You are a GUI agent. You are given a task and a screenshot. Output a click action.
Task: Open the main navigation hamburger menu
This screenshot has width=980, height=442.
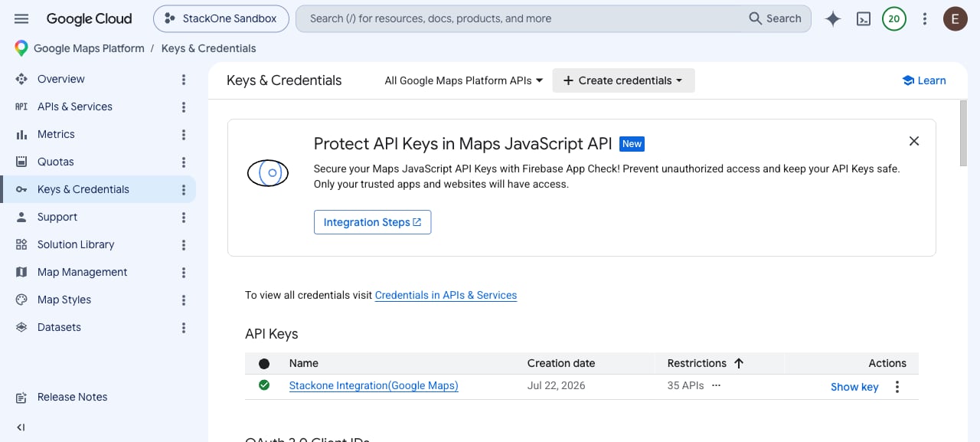tap(21, 18)
